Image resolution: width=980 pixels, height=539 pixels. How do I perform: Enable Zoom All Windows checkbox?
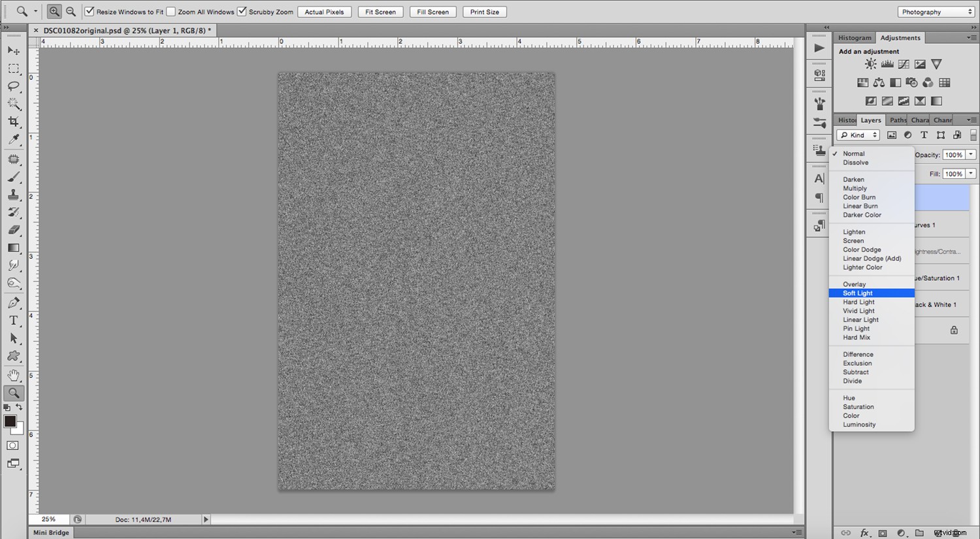pos(171,12)
